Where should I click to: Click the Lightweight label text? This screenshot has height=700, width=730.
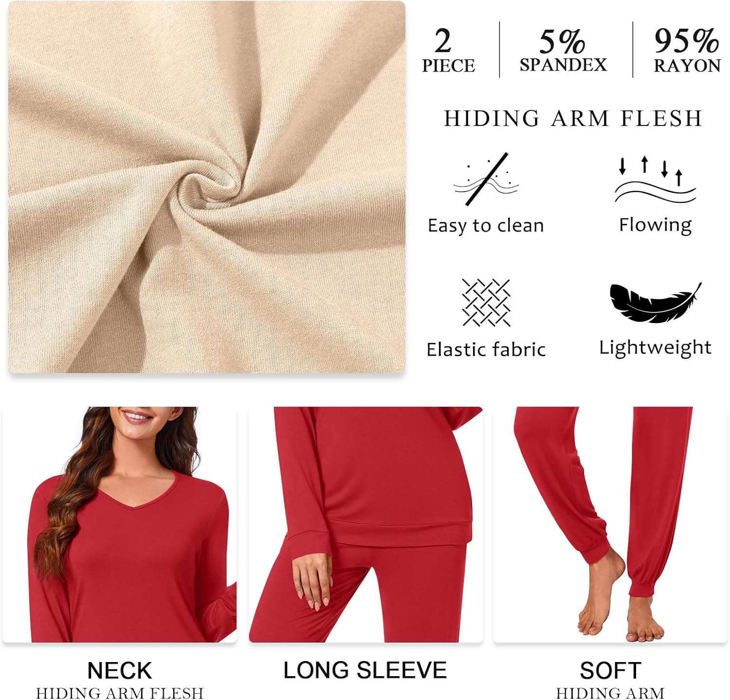pos(655,348)
